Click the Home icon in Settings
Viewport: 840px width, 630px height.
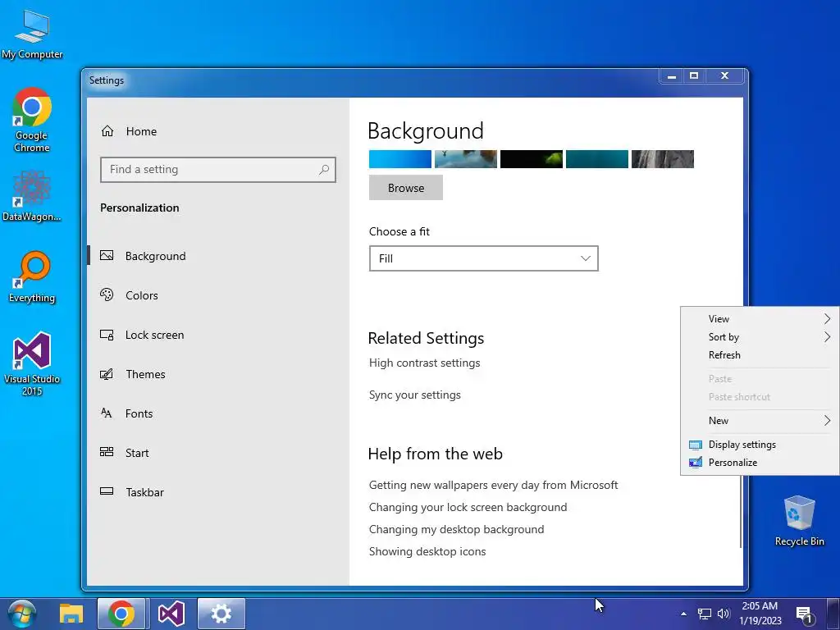coord(107,130)
